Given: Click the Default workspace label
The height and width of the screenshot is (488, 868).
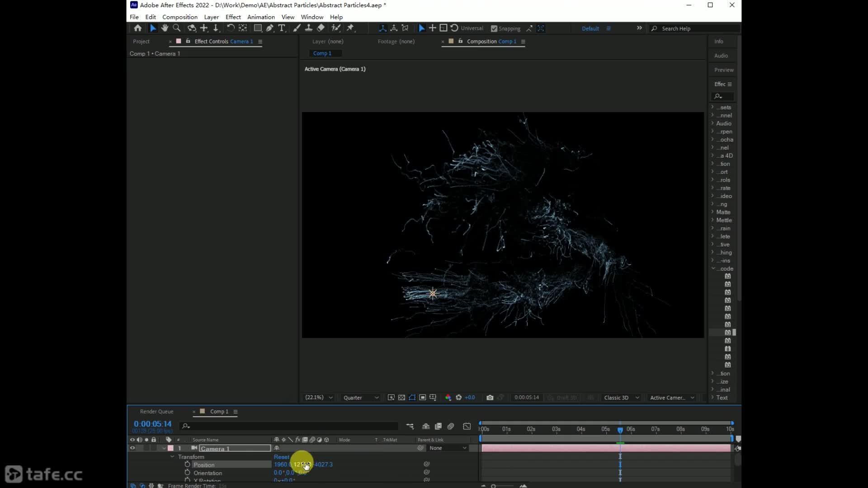Looking at the screenshot, I should [x=590, y=28].
